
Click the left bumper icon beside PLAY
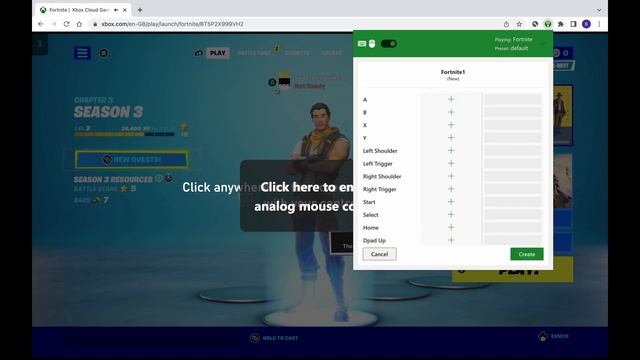[199, 53]
